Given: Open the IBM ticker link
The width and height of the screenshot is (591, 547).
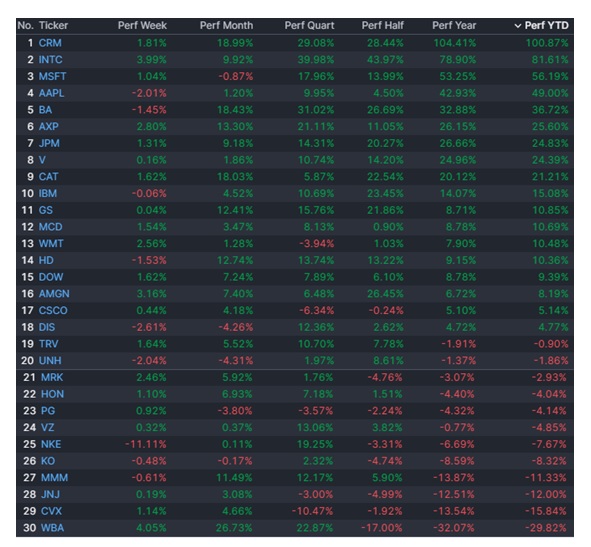Looking at the screenshot, I should [48, 193].
